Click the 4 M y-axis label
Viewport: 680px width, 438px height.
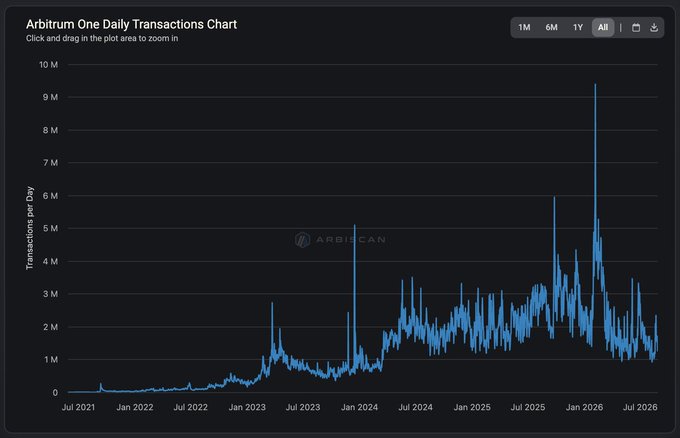[50, 261]
